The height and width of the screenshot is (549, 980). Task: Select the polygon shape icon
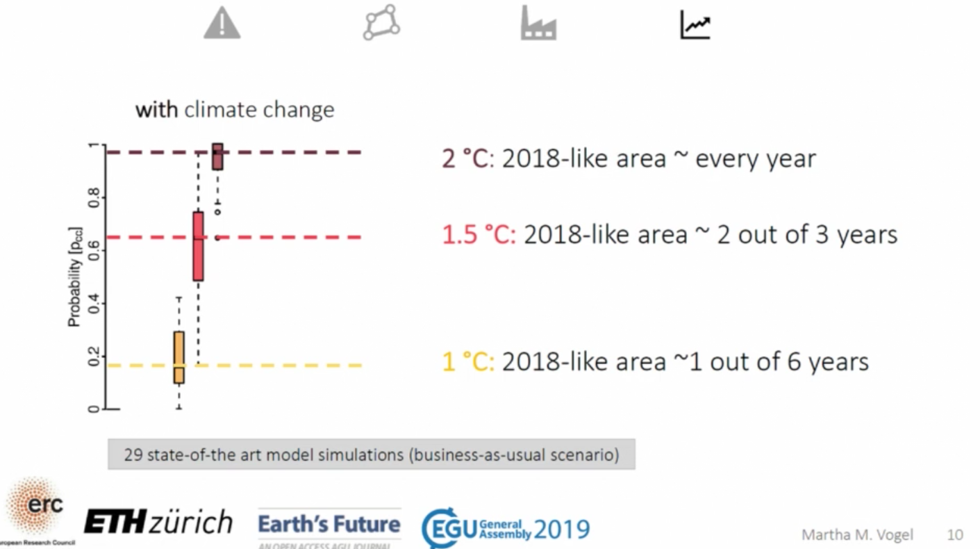[x=381, y=23]
